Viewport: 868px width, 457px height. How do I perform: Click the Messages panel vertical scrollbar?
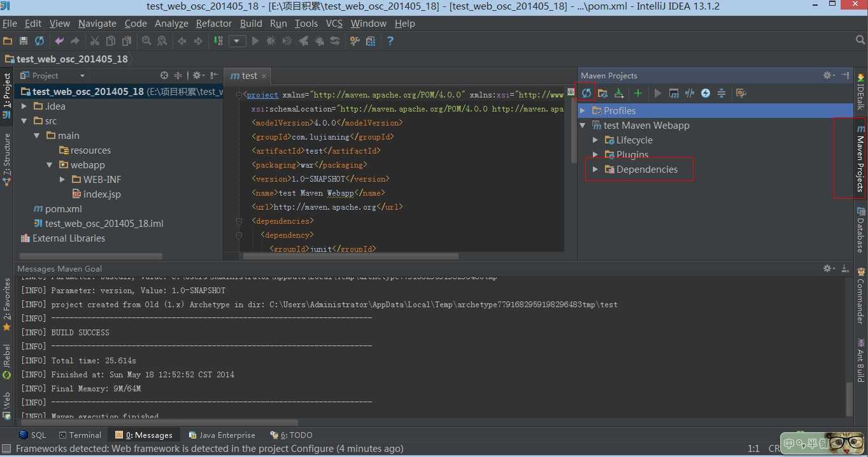click(x=848, y=398)
